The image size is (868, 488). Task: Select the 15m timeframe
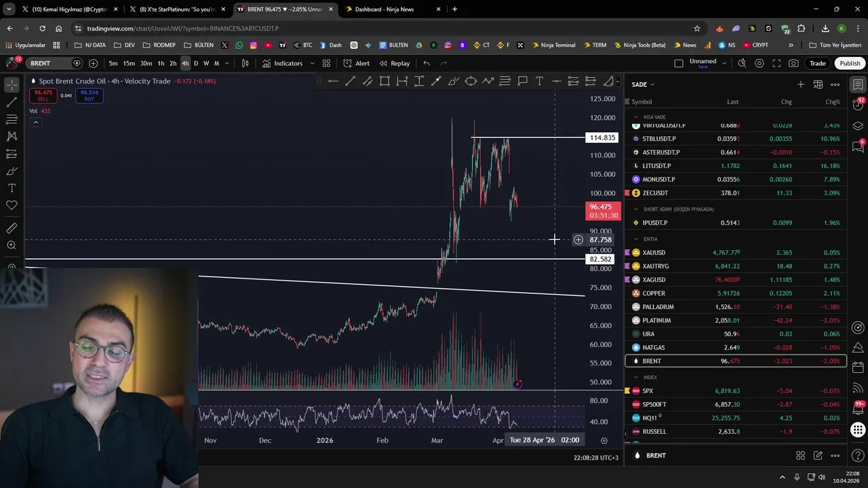click(x=128, y=63)
